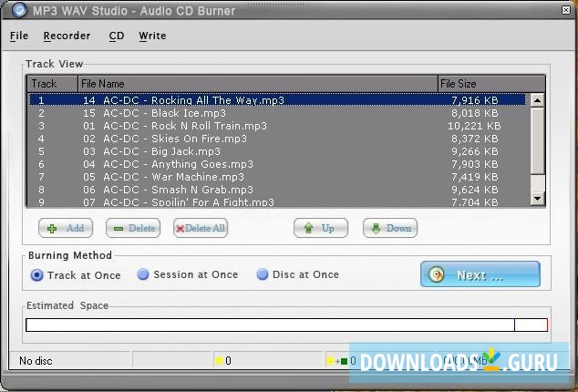Move selected track Down
Screen dimensions: 578x392
click(x=390, y=228)
